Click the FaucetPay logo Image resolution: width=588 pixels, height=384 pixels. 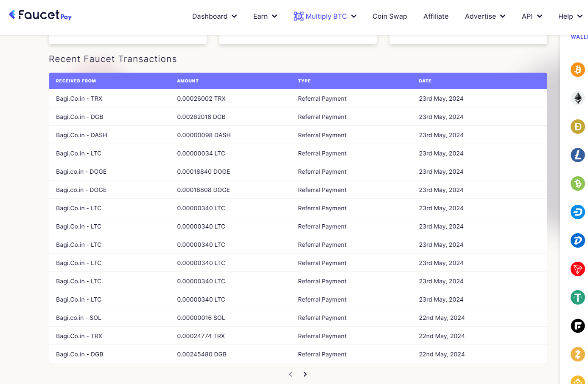coord(40,15)
